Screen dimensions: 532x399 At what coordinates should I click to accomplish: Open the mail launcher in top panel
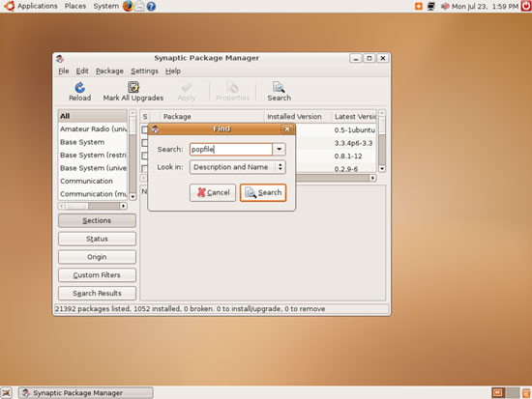[140, 6]
